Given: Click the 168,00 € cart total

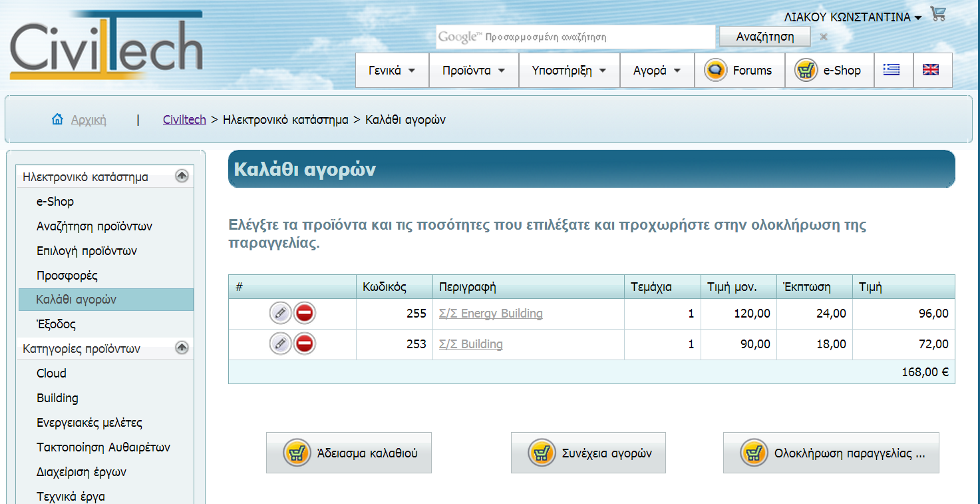Looking at the screenshot, I should pos(925,372).
